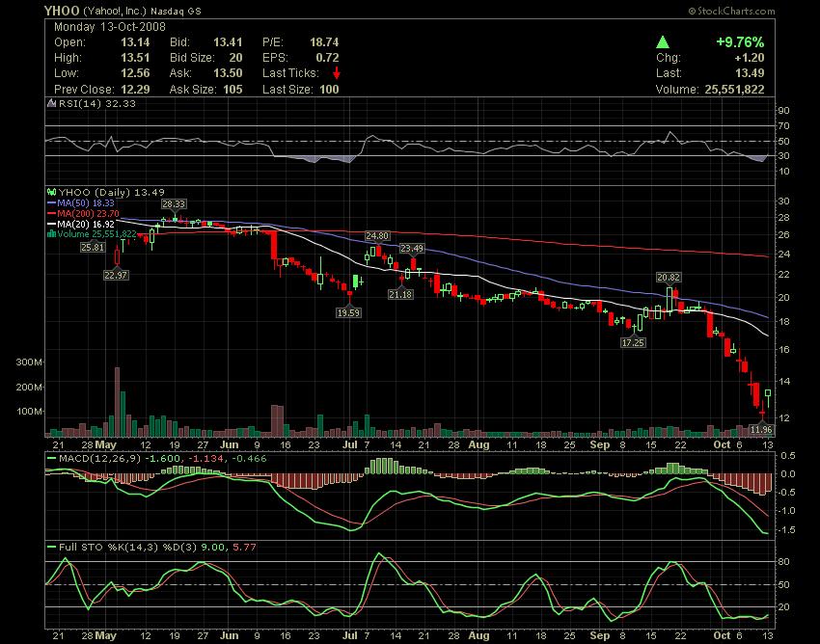This screenshot has width=820, height=644.
Task: Click the Chg value +1.20
Action: coord(750,58)
